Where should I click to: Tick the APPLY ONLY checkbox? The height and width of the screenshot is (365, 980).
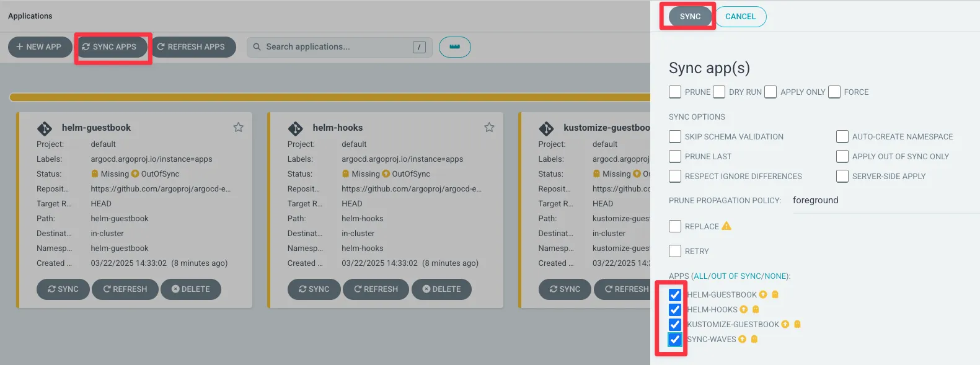point(770,92)
